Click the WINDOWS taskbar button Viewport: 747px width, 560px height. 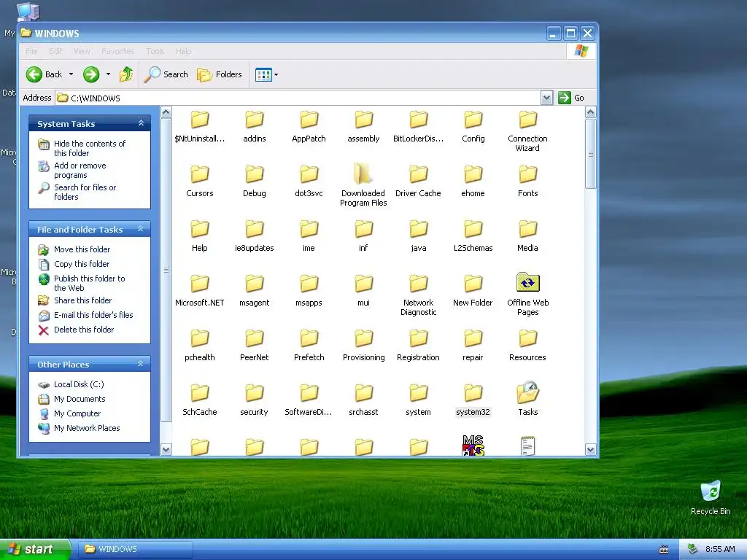pos(136,549)
